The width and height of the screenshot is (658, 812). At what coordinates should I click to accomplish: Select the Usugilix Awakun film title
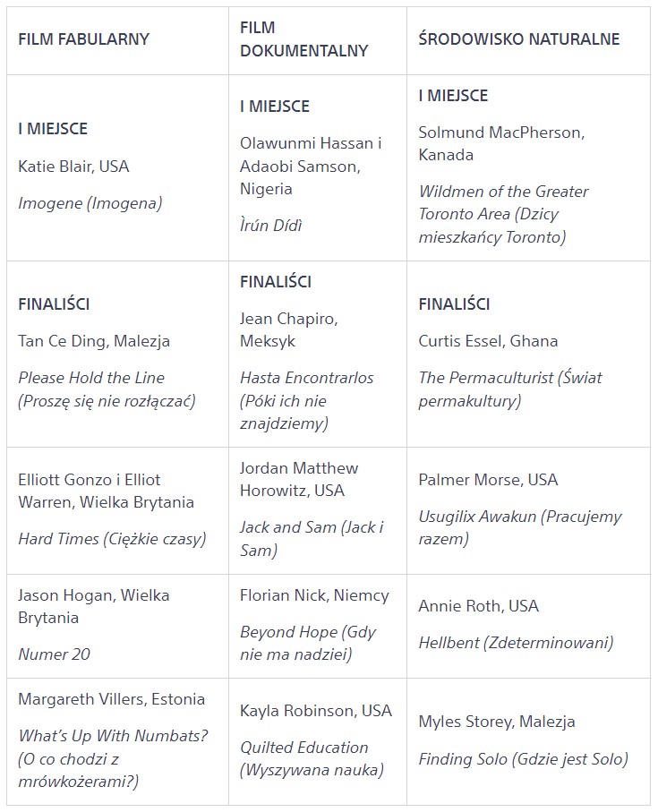(x=520, y=527)
